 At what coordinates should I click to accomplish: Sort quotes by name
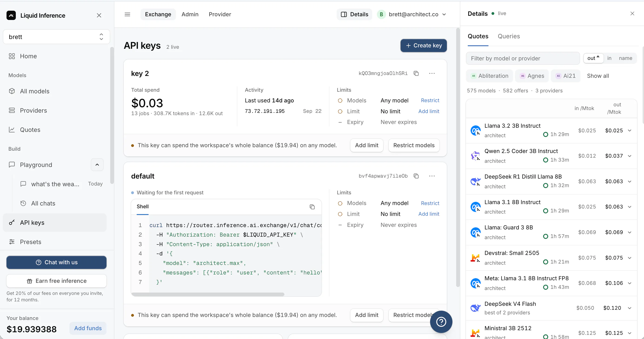(625, 58)
